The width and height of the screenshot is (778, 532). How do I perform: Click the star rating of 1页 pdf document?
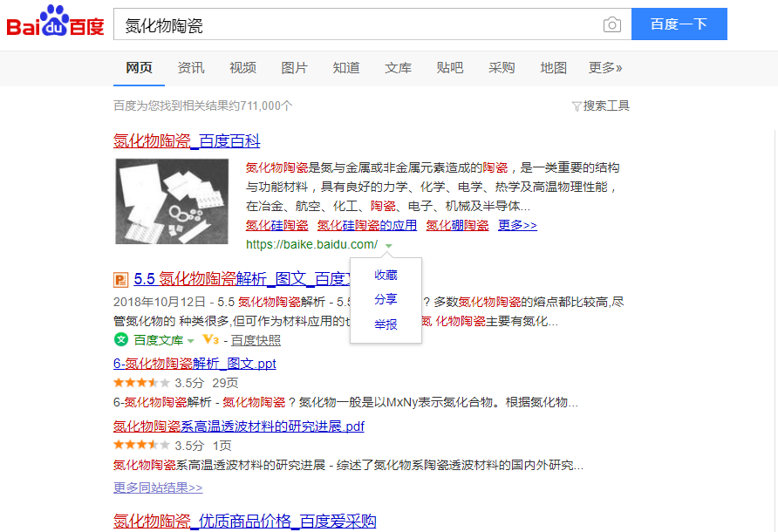141,445
